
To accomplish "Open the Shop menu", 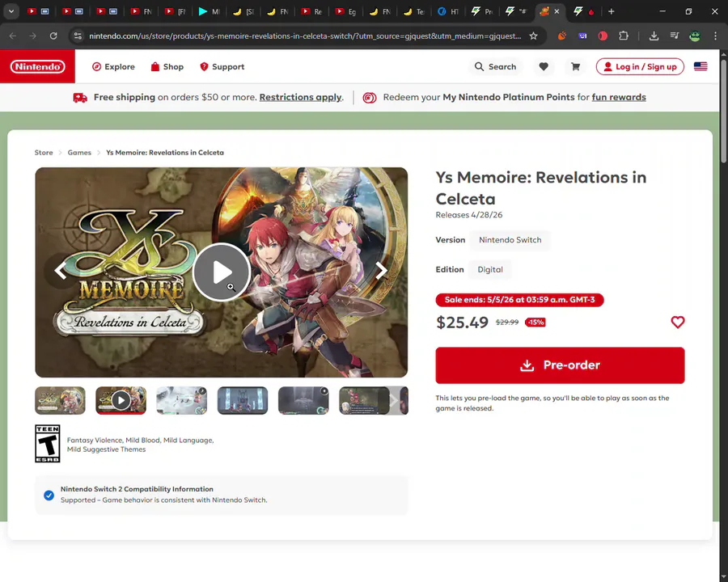I will [167, 67].
